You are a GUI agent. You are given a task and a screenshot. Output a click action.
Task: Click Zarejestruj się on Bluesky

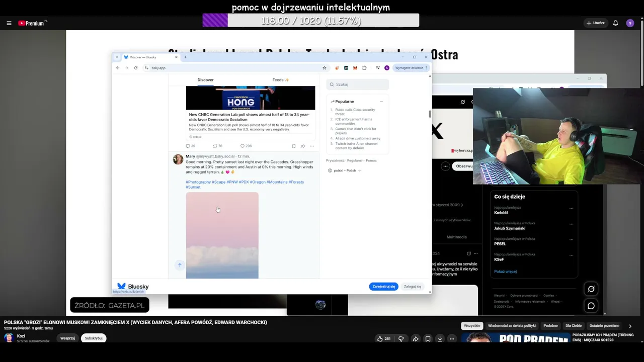point(384,287)
